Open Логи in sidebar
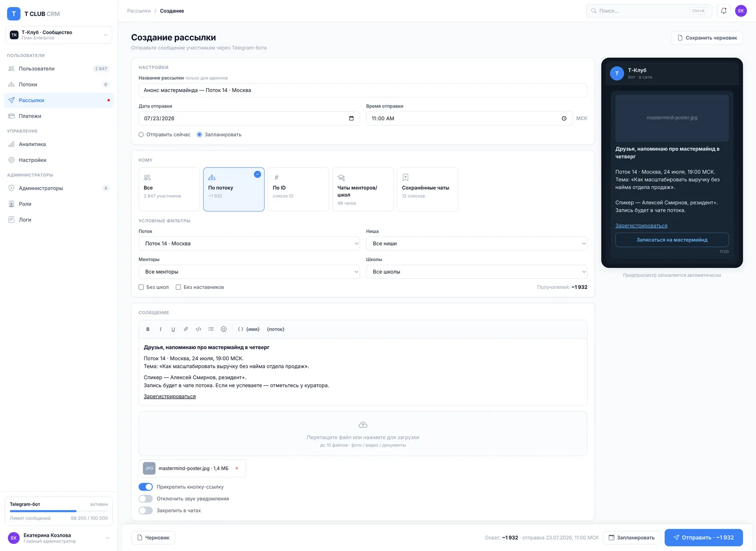 coord(59,220)
